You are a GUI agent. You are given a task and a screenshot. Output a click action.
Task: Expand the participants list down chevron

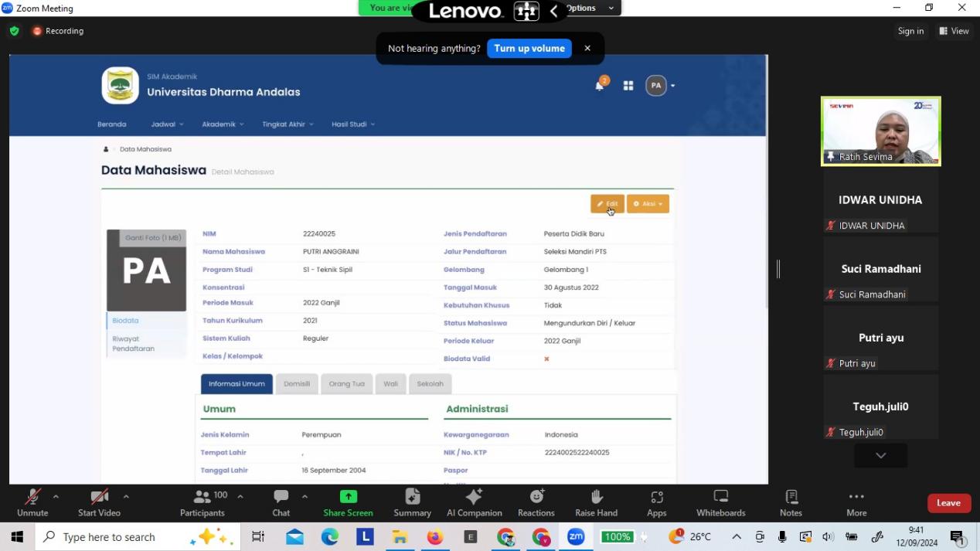click(x=880, y=456)
